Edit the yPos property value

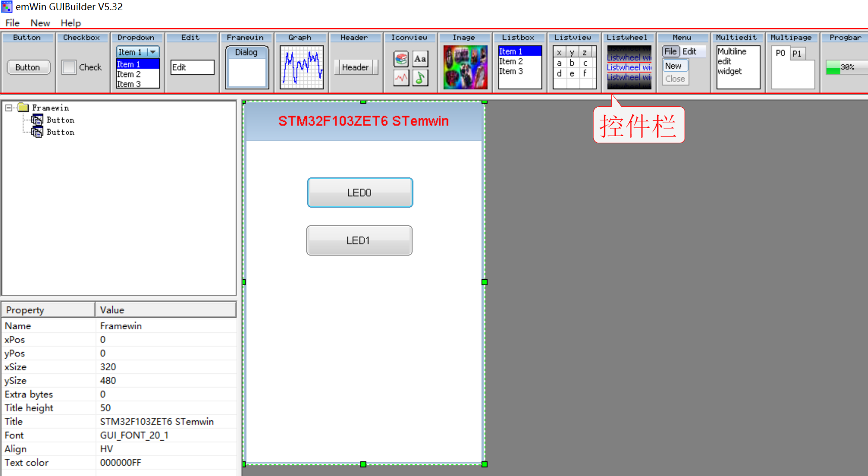tap(166, 354)
